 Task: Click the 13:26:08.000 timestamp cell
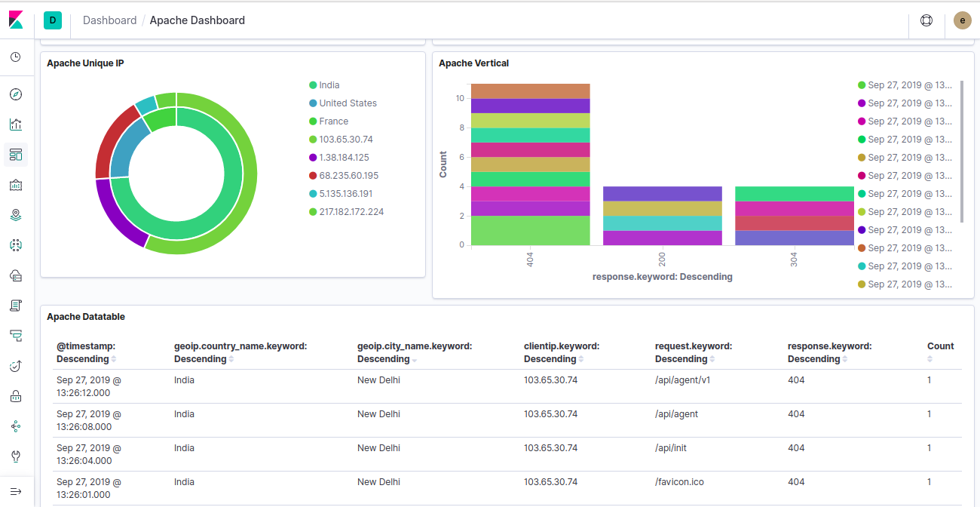tap(88, 420)
